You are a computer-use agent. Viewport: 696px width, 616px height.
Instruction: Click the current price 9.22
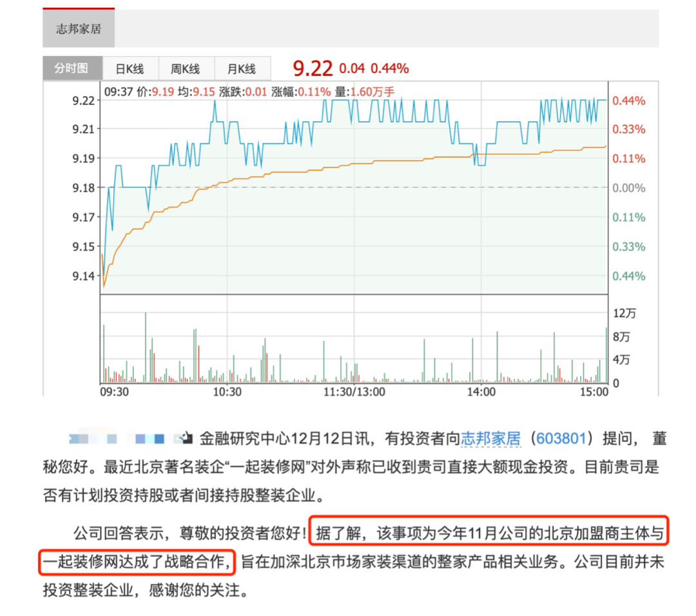[x=313, y=68]
